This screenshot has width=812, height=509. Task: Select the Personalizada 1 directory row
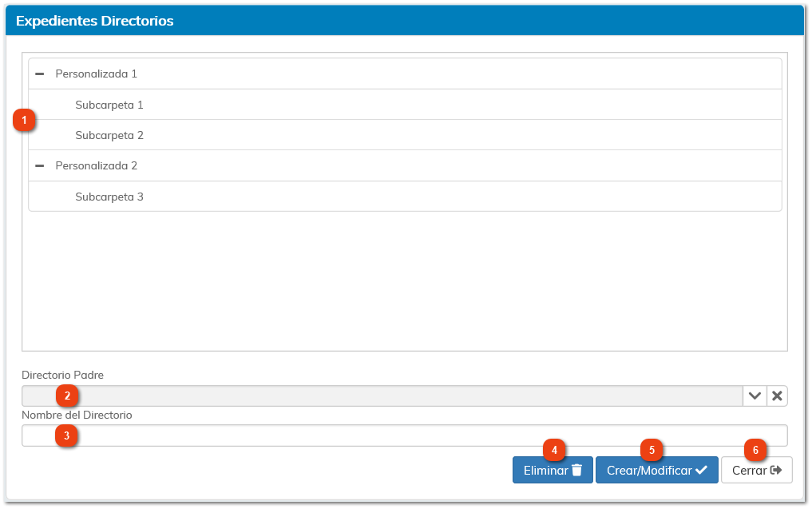point(96,74)
